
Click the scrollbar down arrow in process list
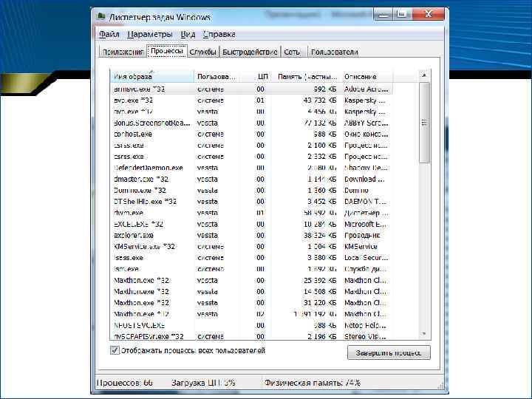click(x=424, y=334)
